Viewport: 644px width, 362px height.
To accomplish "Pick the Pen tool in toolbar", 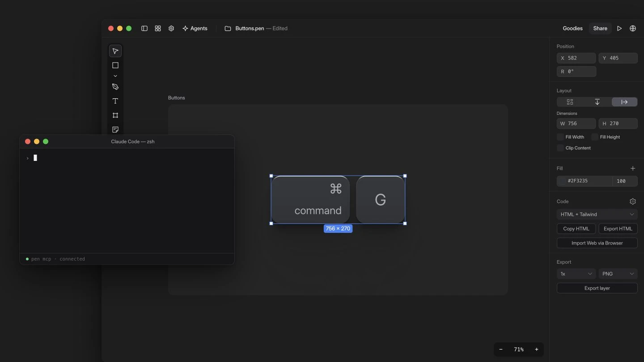I will (115, 87).
